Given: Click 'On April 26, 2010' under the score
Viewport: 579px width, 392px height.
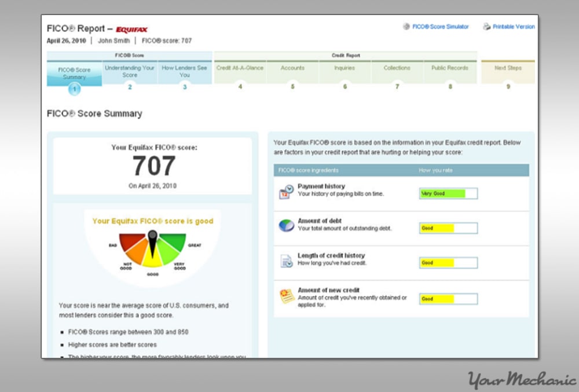Looking at the screenshot, I should [152, 186].
